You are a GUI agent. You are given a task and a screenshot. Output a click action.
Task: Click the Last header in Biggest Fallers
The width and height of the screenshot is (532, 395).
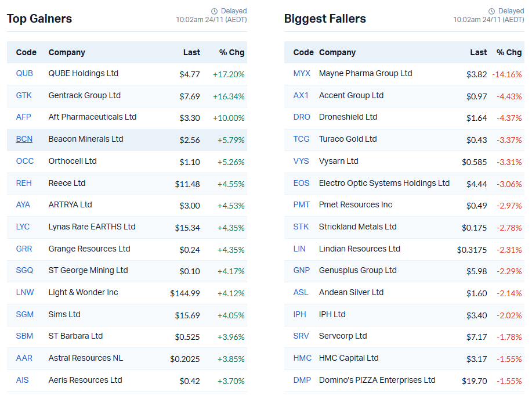click(x=479, y=52)
